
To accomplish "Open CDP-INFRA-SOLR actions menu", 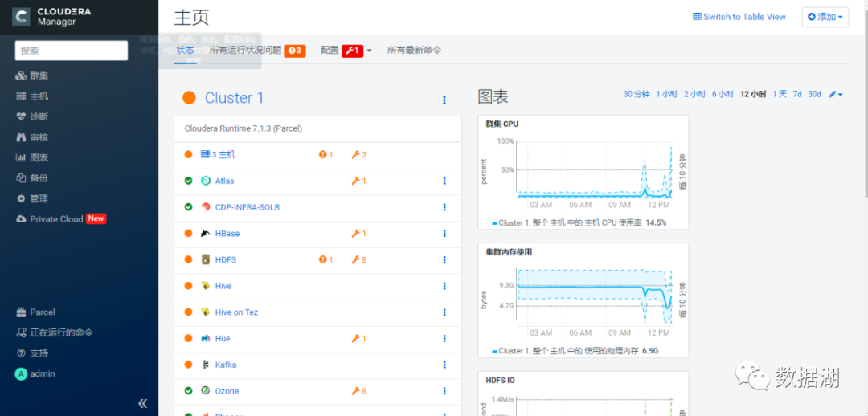I will click(444, 207).
